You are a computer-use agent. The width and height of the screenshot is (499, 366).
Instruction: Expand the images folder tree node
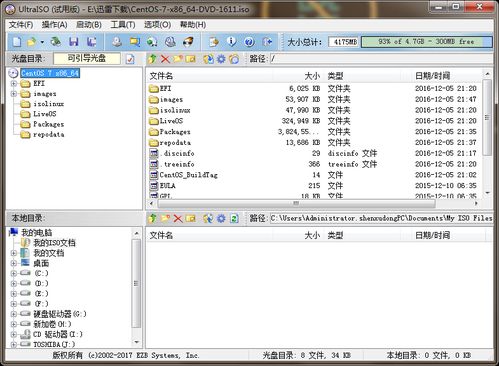coord(14,94)
